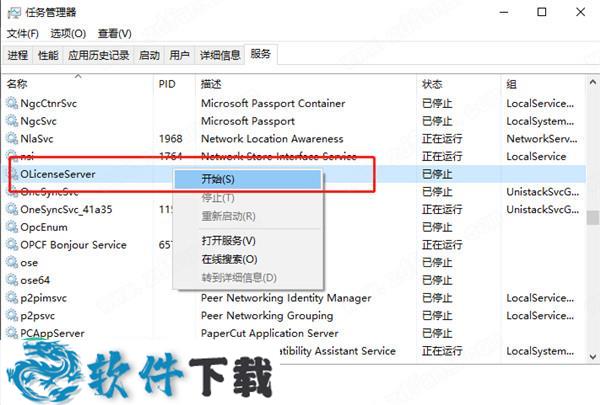The height and width of the screenshot is (405, 600).
Task: Minimize the Task Manager window
Action: pos(504,12)
